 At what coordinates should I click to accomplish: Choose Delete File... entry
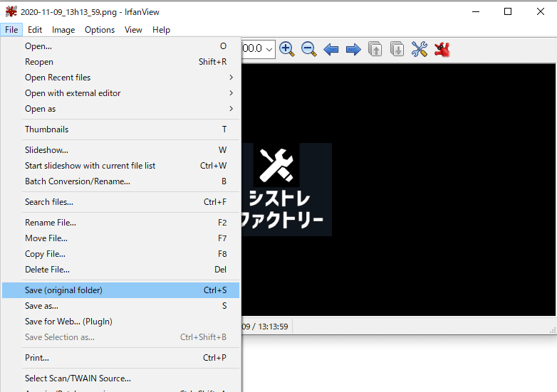[121, 270]
